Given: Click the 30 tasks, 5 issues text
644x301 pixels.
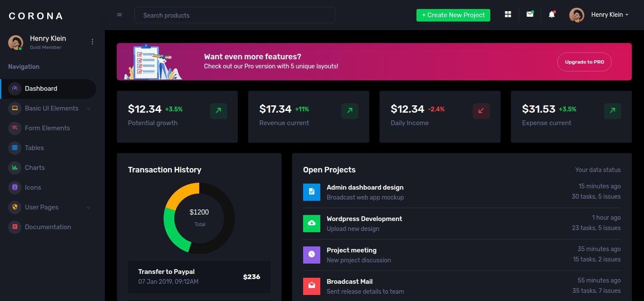Looking at the screenshot, I should click(x=596, y=197).
